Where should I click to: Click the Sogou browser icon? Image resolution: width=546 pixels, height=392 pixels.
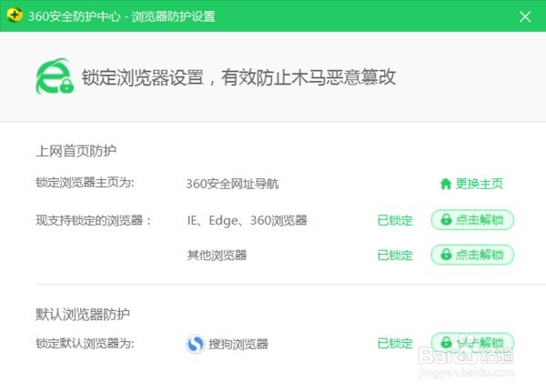pos(196,344)
